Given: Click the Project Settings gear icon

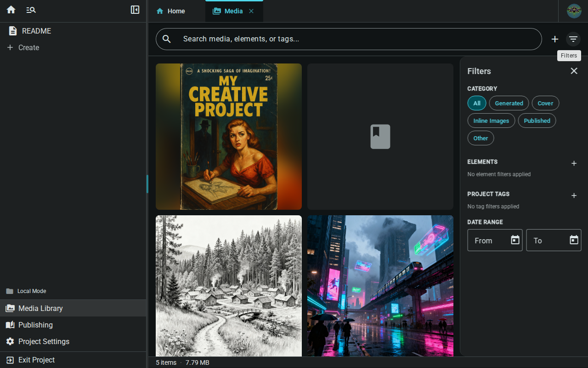Looking at the screenshot, I should 10,341.
